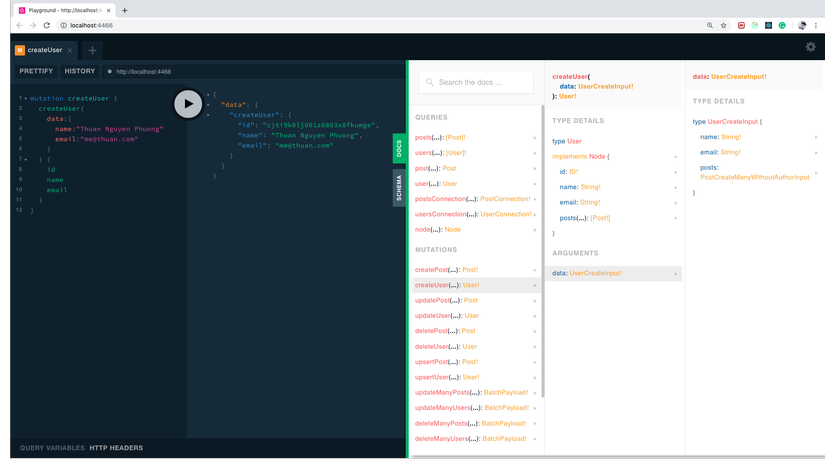Run the mutation with the play button
The image size is (825, 470).
[188, 103]
